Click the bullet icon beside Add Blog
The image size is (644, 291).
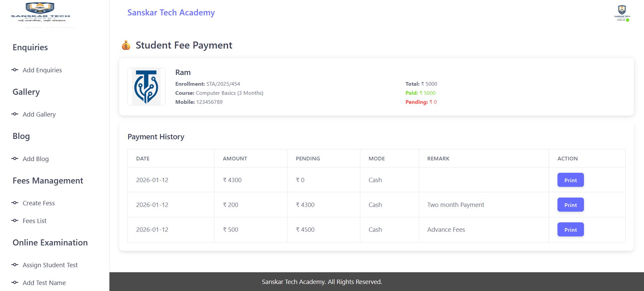point(15,159)
